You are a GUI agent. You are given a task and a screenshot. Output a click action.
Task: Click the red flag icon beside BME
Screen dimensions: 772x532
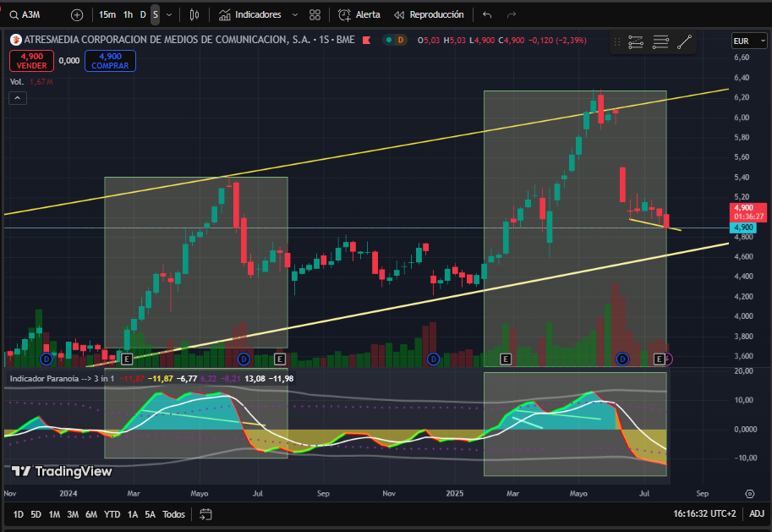point(366,41)
